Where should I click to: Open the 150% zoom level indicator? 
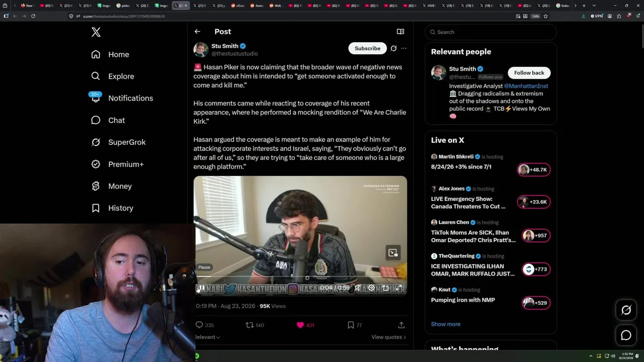[x=536, y=16]
